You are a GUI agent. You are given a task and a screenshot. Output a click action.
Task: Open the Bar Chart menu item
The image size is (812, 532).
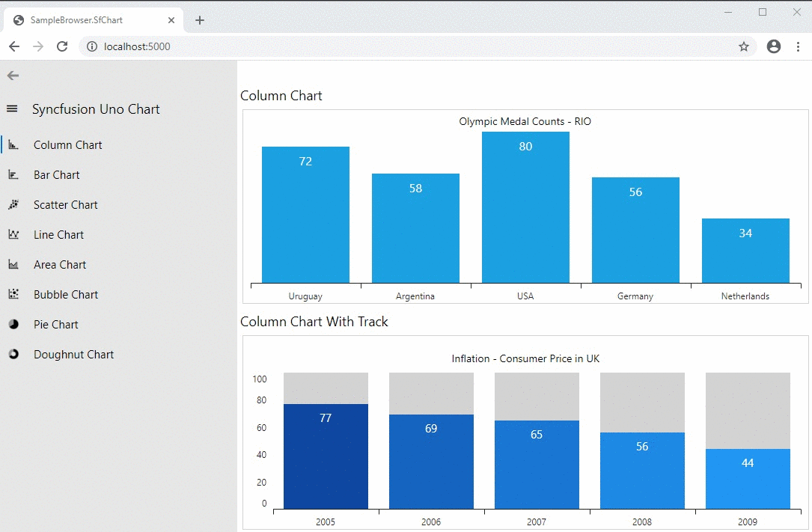coord(56,175)
